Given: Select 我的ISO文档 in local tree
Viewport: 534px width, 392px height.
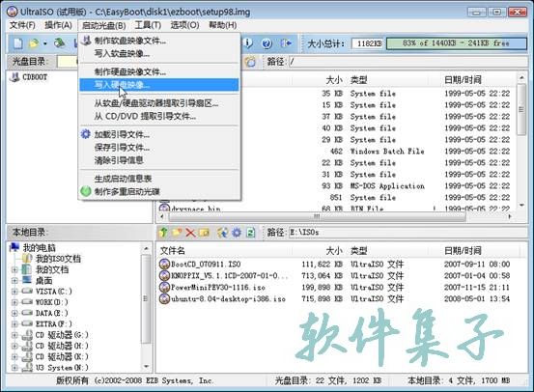Looking at the screenshot, I should point(58,259).
